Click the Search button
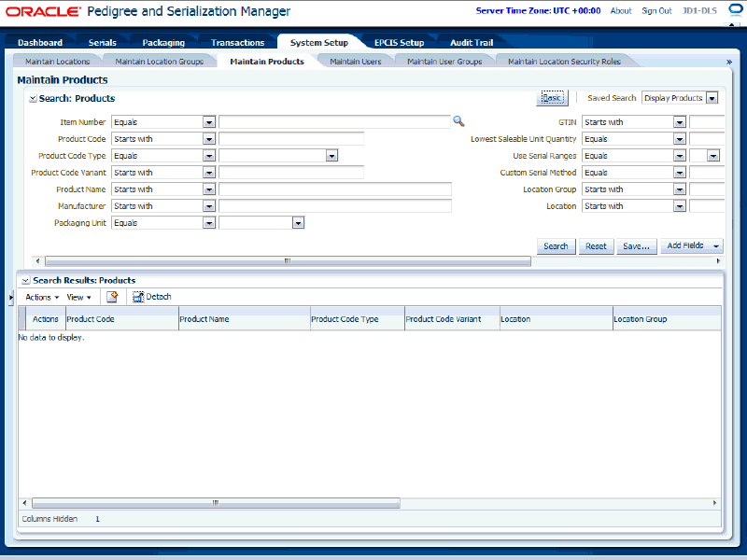 click(556, 246)
